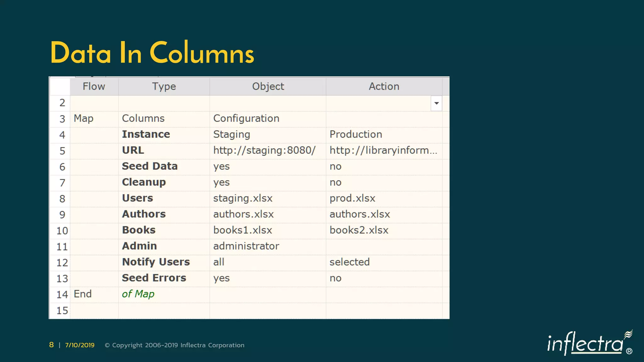Click the green 'of Map' cell
Screen dimensions: 644x362
(164, 295)
